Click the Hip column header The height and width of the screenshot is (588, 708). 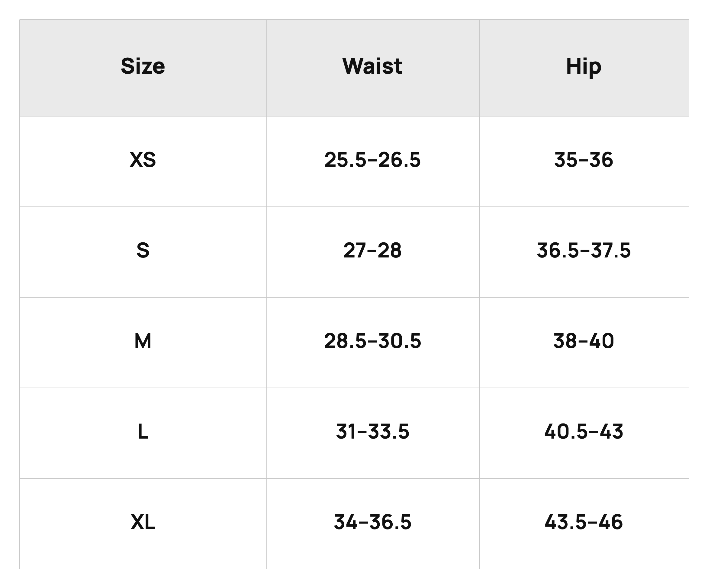point(584,67)
